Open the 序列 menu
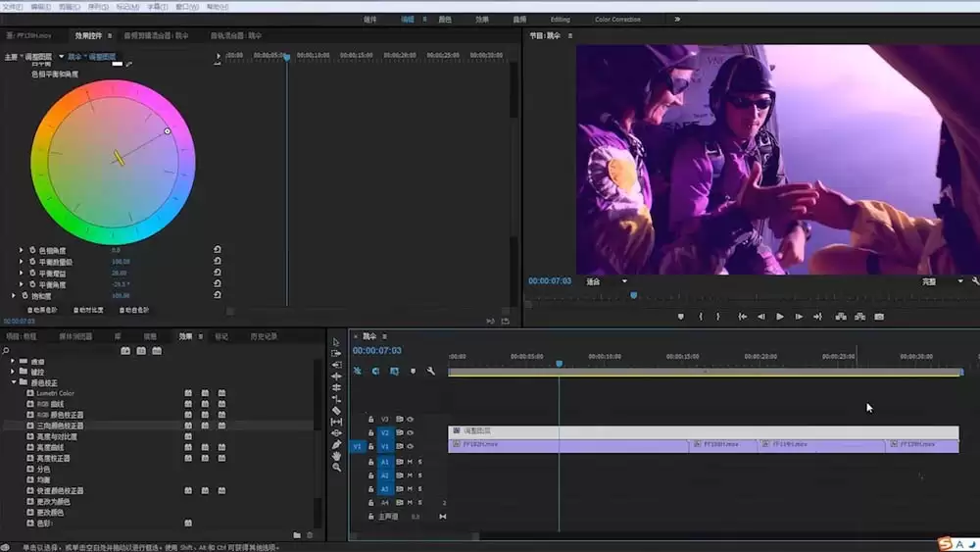The image size is (980, 552). [97, 7]
